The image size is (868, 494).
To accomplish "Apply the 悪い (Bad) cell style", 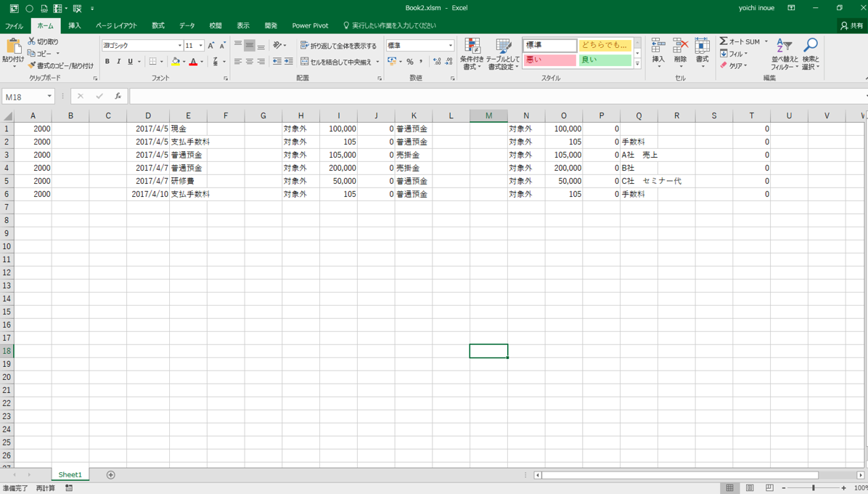I will point(549,60).
